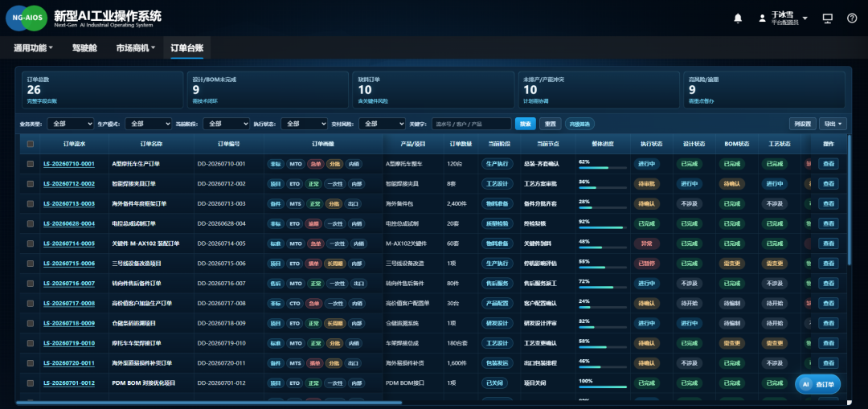Viewport: 868px width, 409px height.
Task: Focus the 关键字 search input
Action: coord(471,124)
